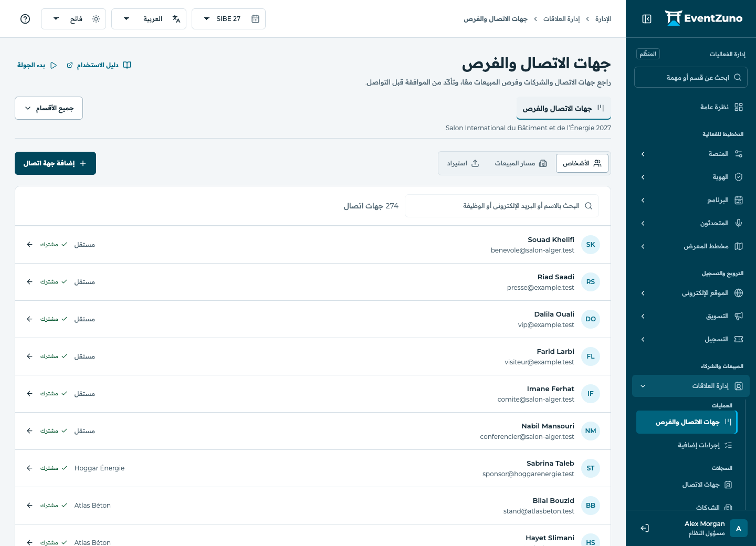Click the NM avatar of Nabil Mansouri
The height and width of the screenshot is (546, 756).
tap(591, 431)
